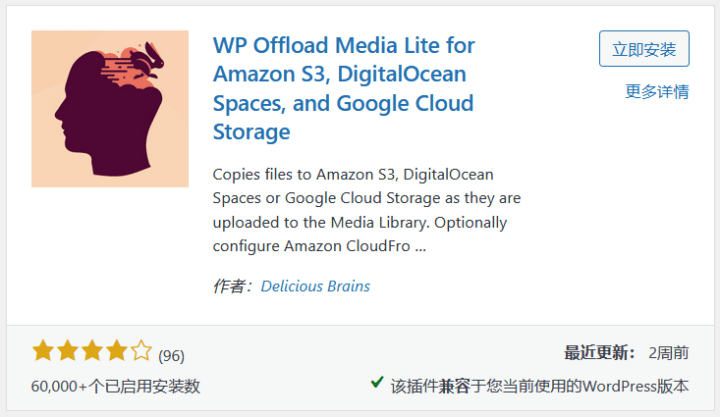Image resolution: width=720 pixels, height=417 pixels.
Task: Click the 立即安装 install button
Action: [x=644, y=49]
